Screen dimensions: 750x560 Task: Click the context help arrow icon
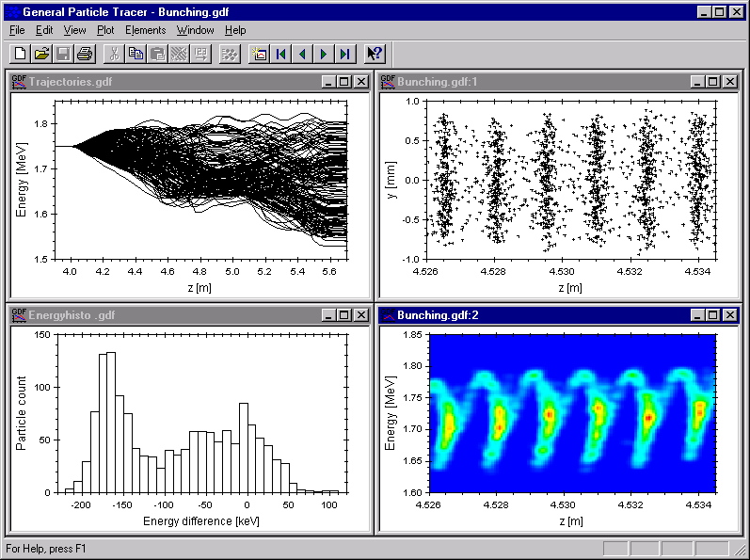375,54
